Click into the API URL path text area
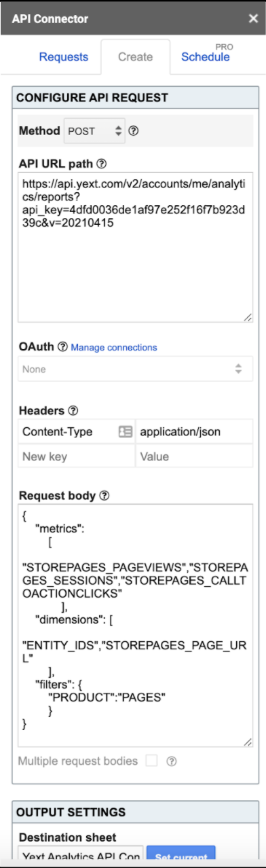 coord(135,247)
